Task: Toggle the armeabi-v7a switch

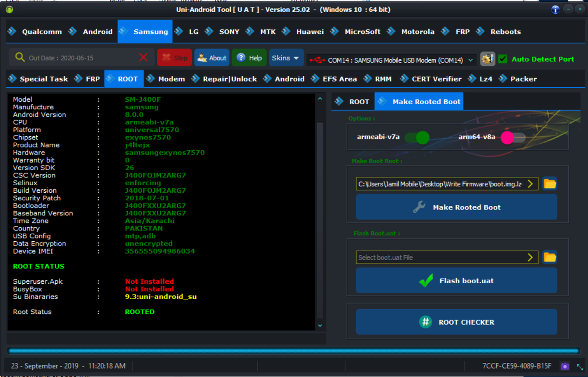Action: pos(417,138)
